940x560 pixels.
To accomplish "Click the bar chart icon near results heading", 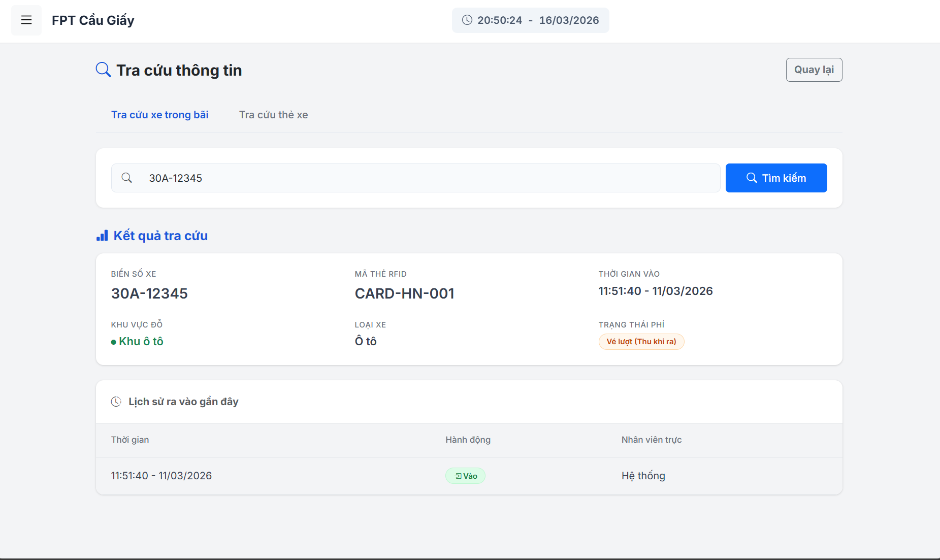I will click(102, 236).
